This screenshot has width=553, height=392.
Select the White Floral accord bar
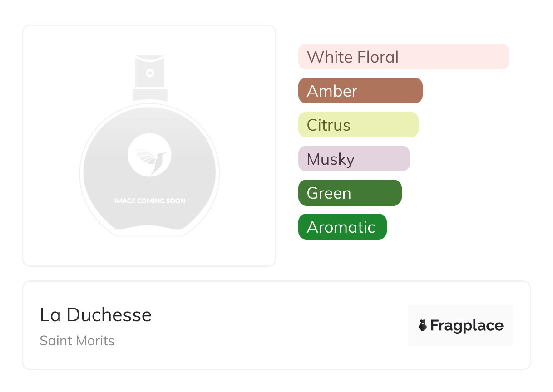404,57
